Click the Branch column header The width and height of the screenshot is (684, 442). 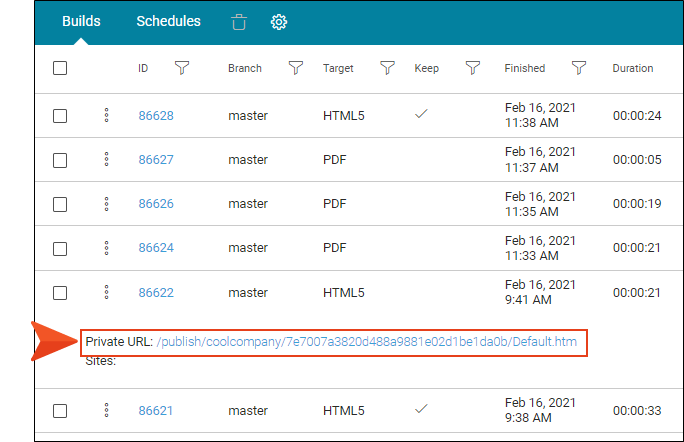click(x=245, y=68)
